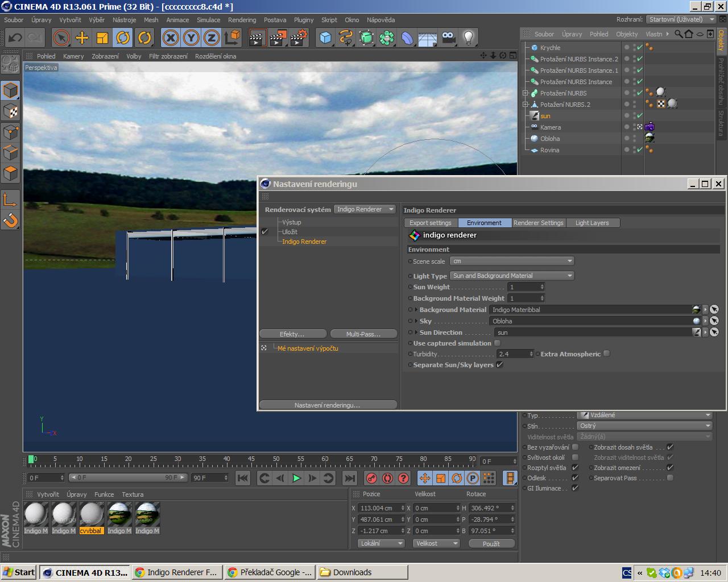This screenshot has height=582, width=728.
Task: Click the Nastavení renderingu... button
Action: pyautogui.click(x=328, y=405)
